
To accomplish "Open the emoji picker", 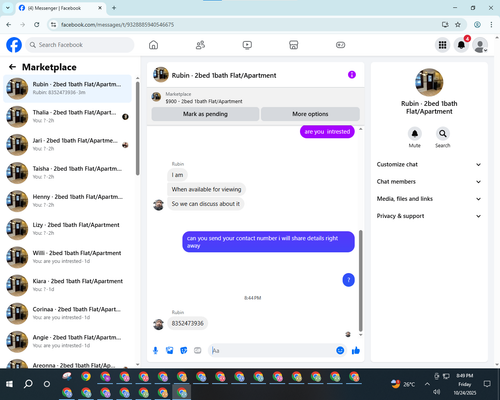I will pos(340,350).
